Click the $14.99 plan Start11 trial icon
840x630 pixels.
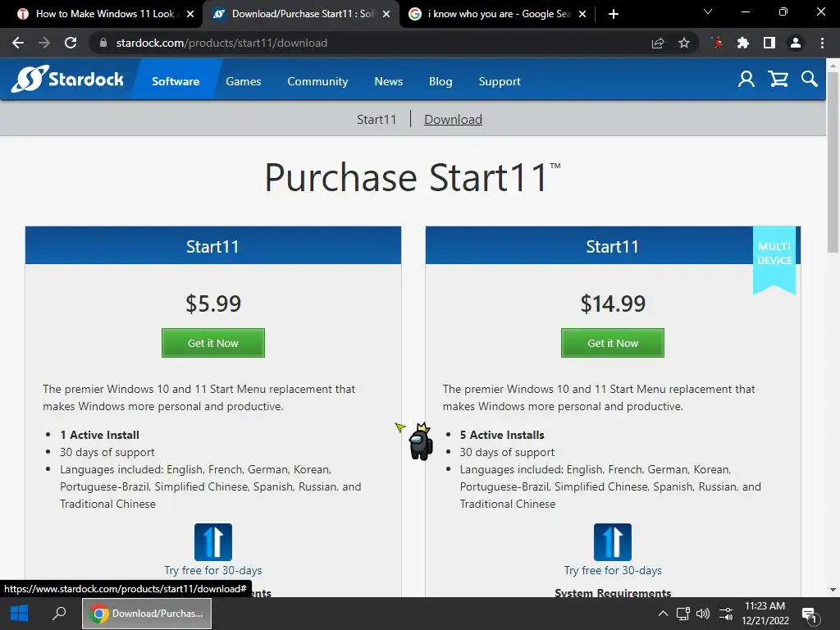(x=613, y=542)
